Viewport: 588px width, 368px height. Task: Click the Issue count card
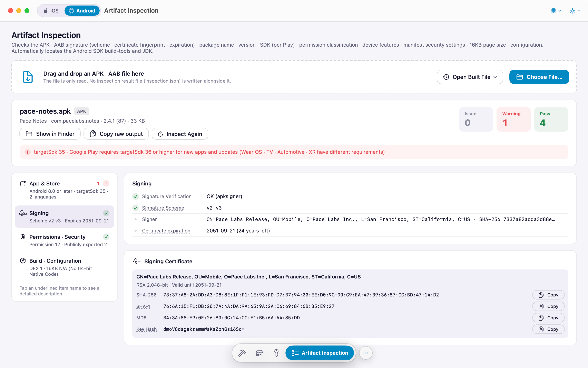[476, 119]
